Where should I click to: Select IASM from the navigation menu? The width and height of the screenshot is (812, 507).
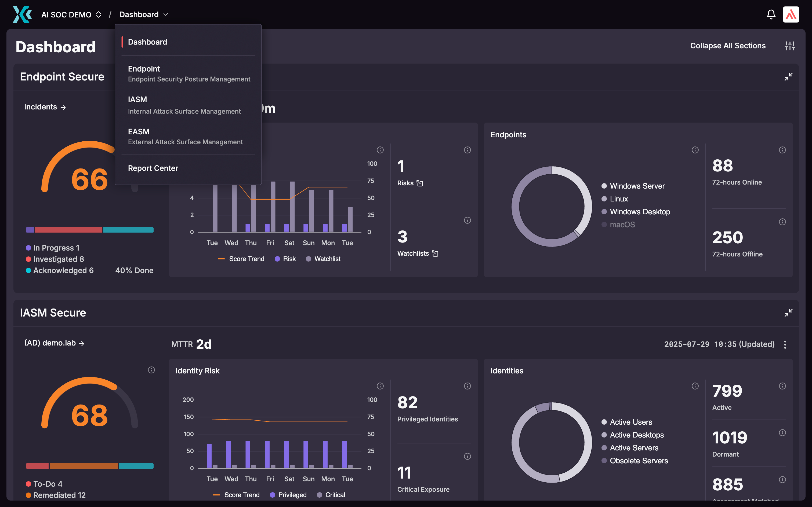pos(137,99)
